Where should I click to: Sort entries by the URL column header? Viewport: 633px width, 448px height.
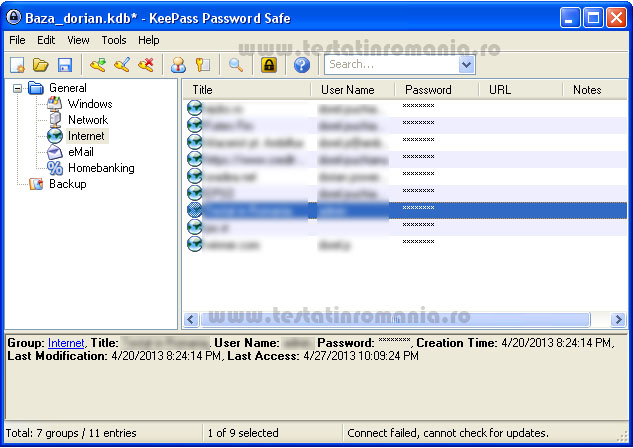coord(521,90)
